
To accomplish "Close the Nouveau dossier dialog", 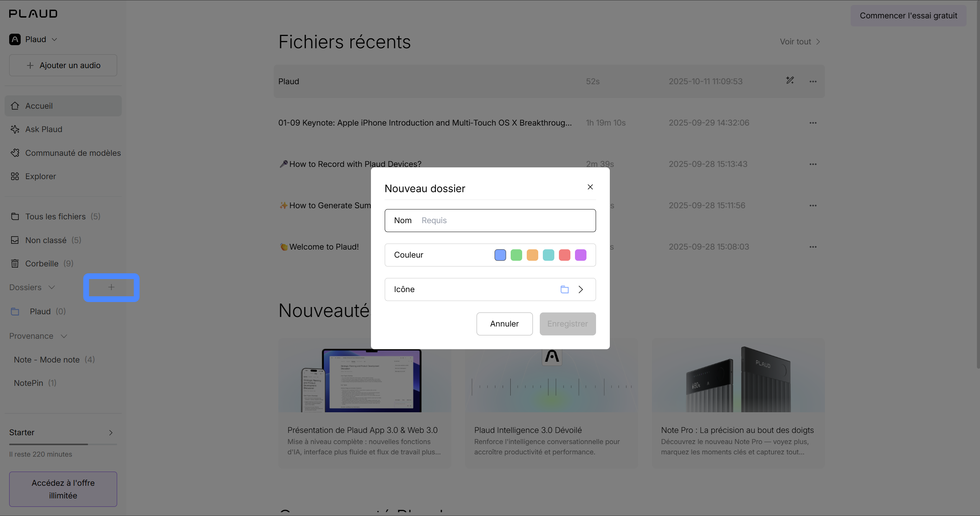I will (590, 187).
